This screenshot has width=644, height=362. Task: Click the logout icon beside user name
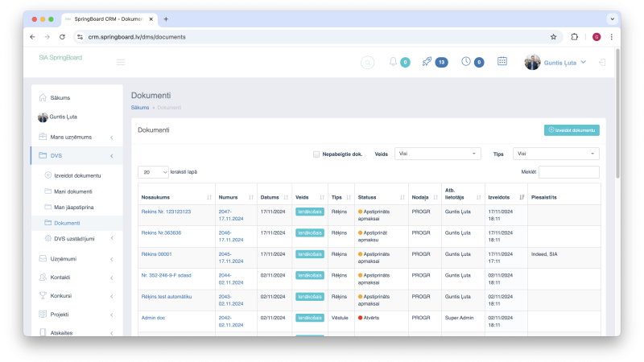coord(602,63)
